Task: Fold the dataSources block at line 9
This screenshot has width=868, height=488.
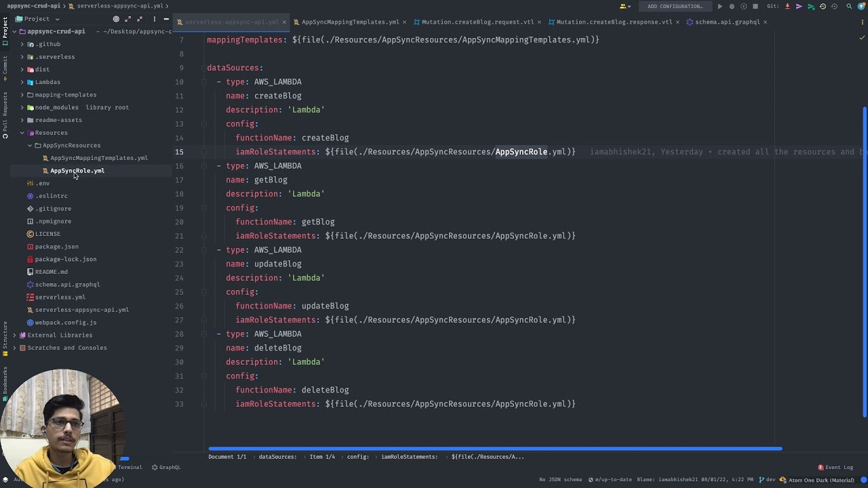Action: point(203,68)
